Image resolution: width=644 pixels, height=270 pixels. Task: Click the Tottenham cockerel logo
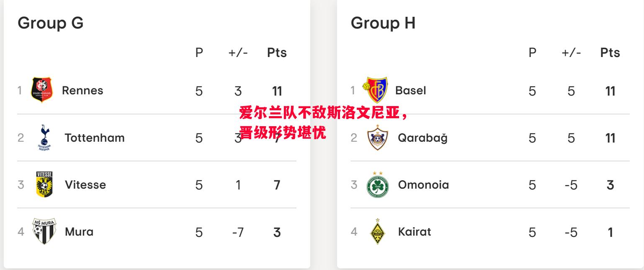44,138
